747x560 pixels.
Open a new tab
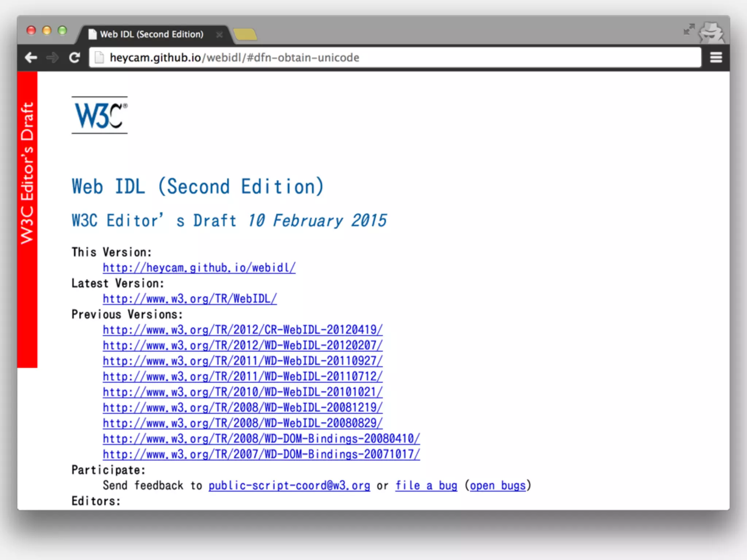click(245, 35)
